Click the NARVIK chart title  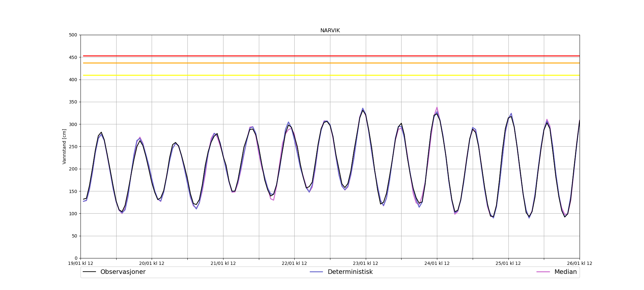click(330, 31)
